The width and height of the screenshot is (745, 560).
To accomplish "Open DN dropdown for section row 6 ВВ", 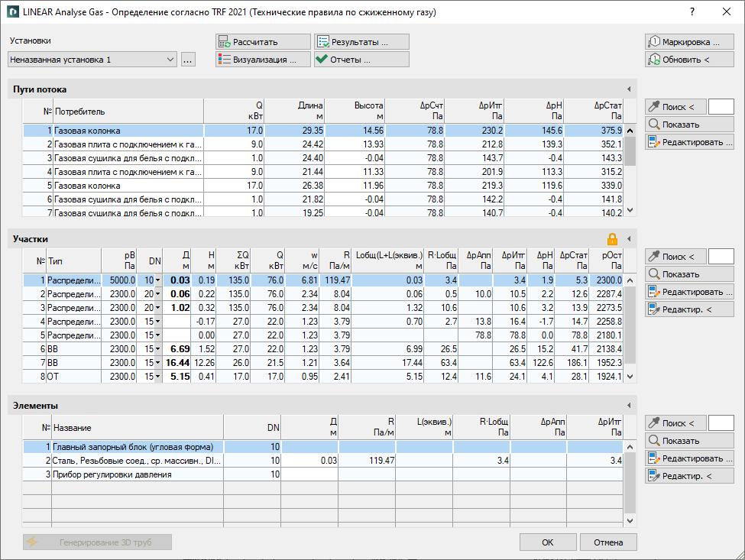I will [x=157, y=349].
